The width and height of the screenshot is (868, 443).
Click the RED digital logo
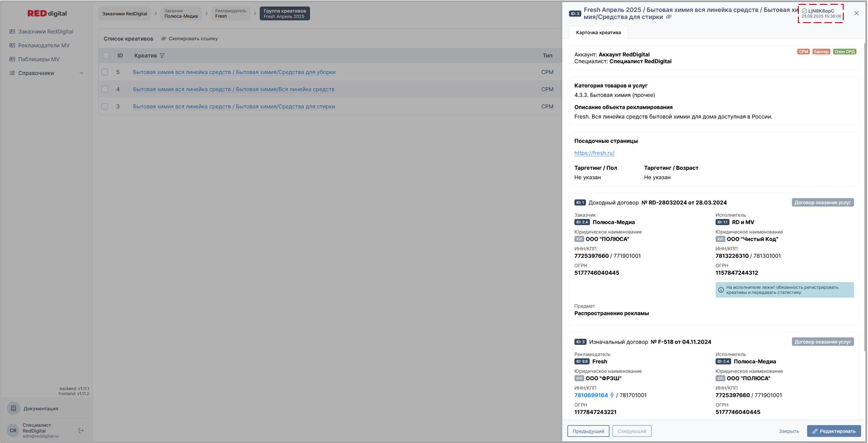pyautogui.click(x=47, y=13)
